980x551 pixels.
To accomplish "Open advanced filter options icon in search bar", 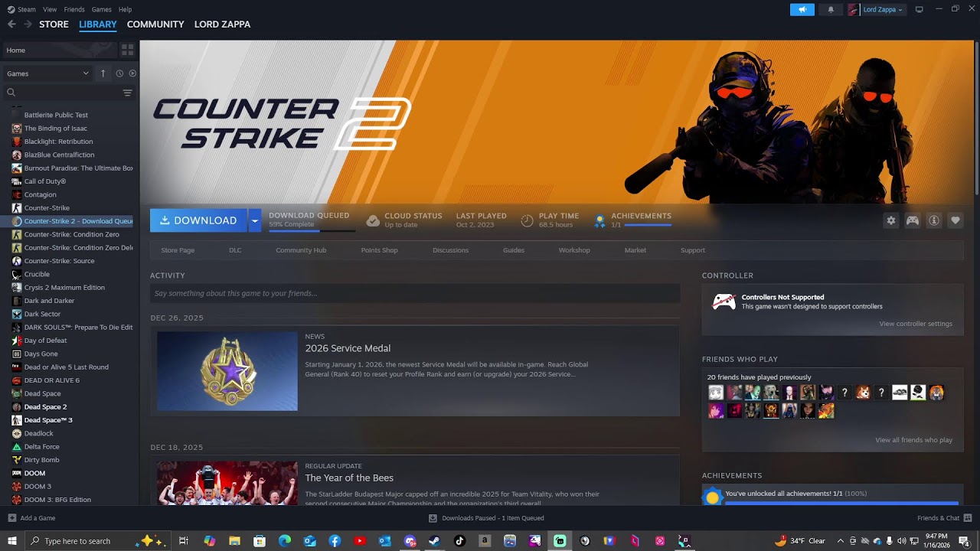I will (x=127, y=93).
